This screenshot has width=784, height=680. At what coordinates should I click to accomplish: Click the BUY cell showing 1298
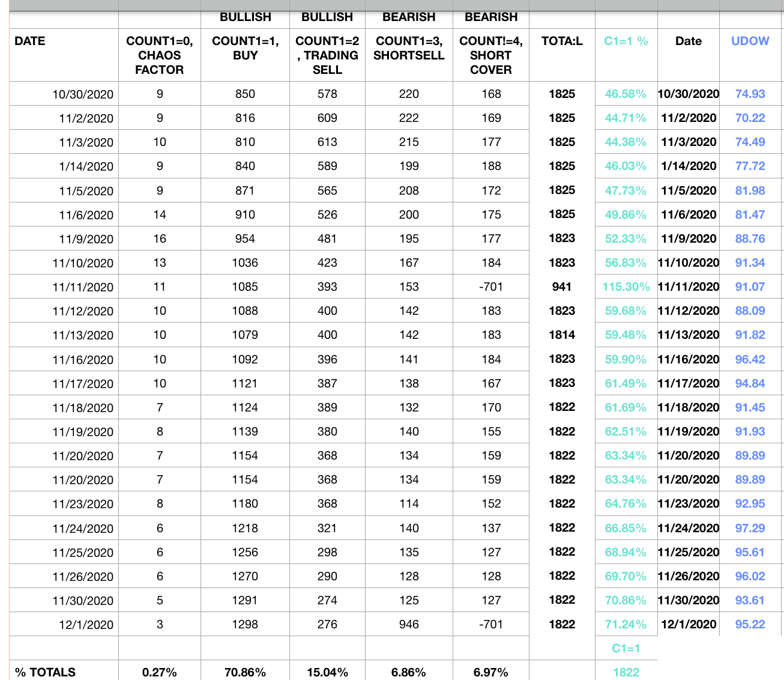[x=245, y=624]
